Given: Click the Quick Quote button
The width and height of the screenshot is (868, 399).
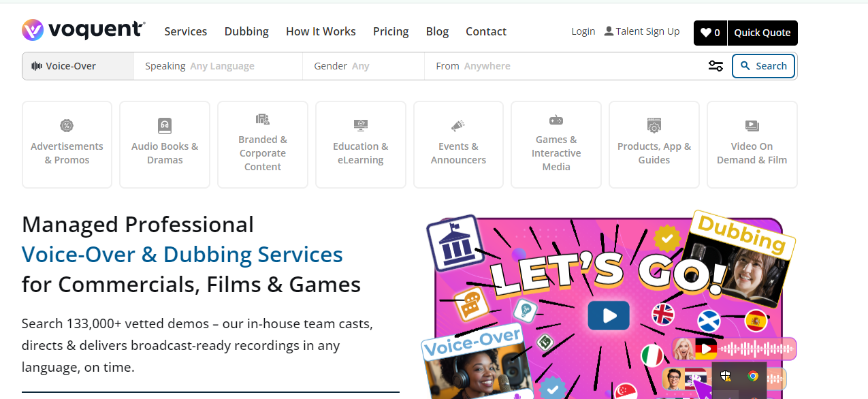Looking at the screenshot, I should 762,33.
